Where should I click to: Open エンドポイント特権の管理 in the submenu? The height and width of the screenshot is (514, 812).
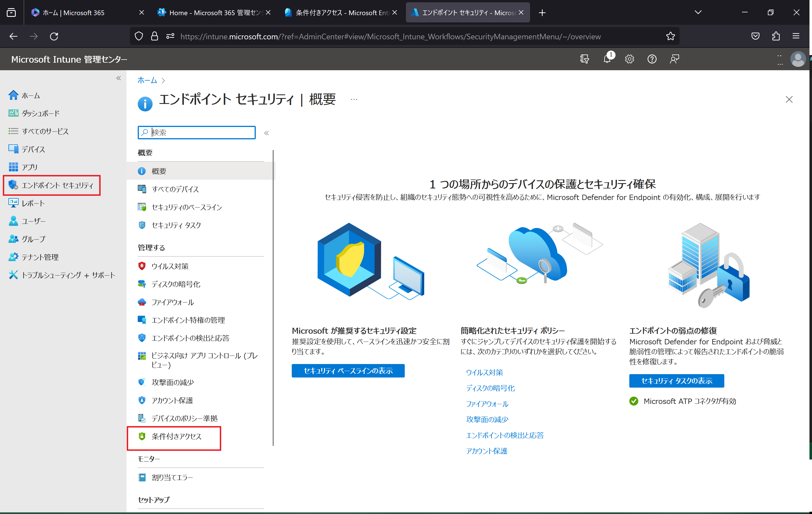(181, 320)
